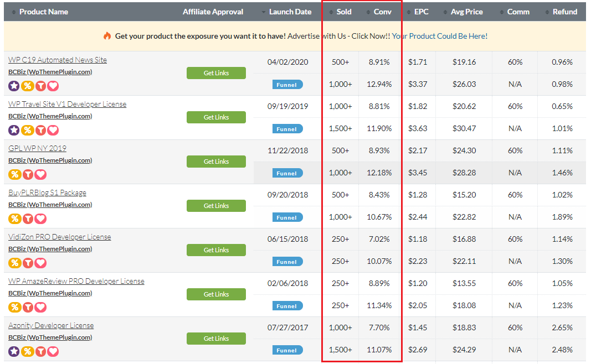The width and height of the screenshot is (591, 364).
Task: Click the blue Funnel badge for WP Travel Site
Action: (287, 129)
